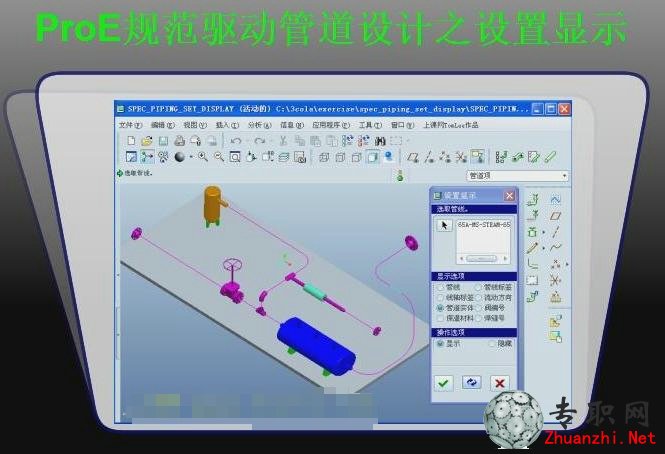
Task: Cancel dialog with red X button
Action: pos(500,383)
